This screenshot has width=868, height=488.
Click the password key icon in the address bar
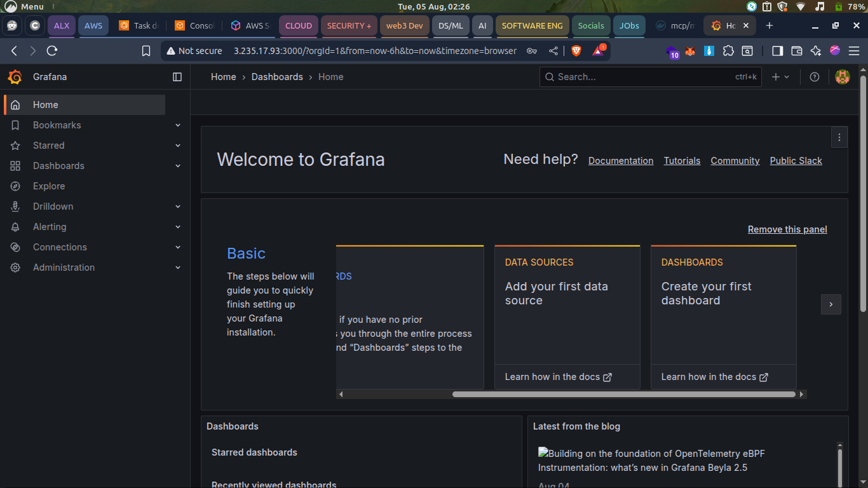pyautogui.click(x=532, y=51)
